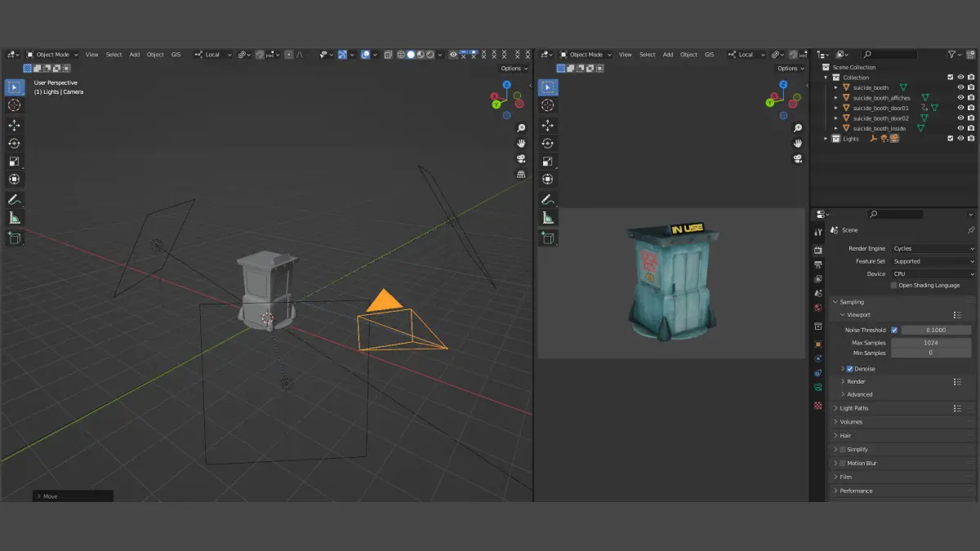Image resolution: width=980 pixels, height=551 pixels.
Task: Open the View Layer properties tab
Action: click(818, 278)
